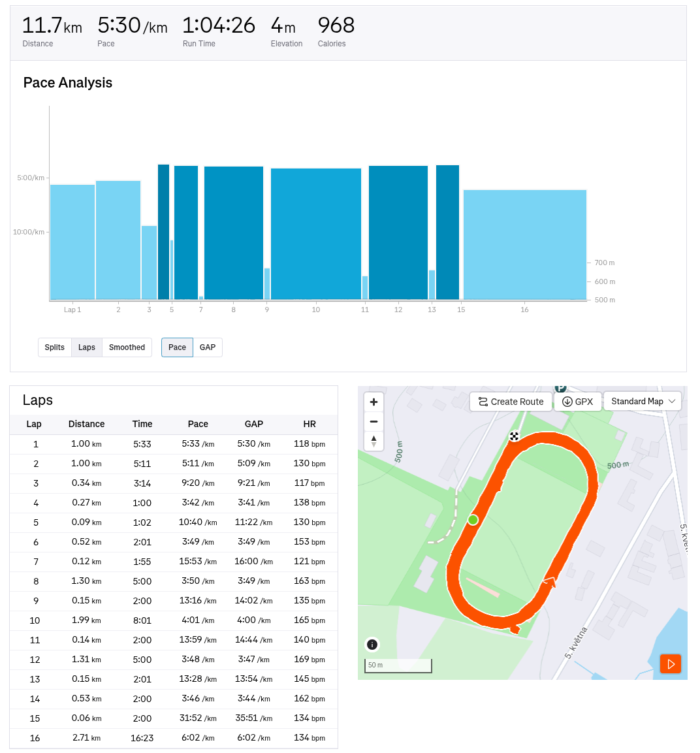Select the Pace chart tab
The image size is (700, 753).
pyautogui.click(x=177, y=347)
